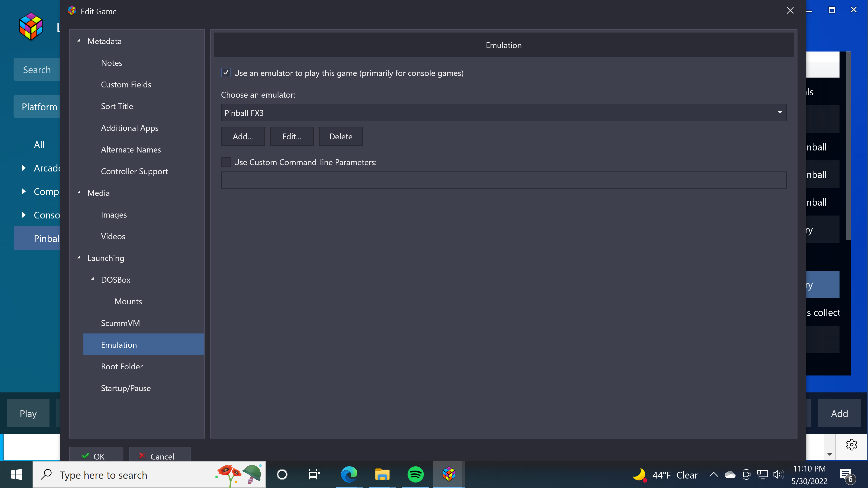Image resolution: width=868 pixels, height=488 pixels.
Task: Show hidden system tray icons
Action: point(713,475)
